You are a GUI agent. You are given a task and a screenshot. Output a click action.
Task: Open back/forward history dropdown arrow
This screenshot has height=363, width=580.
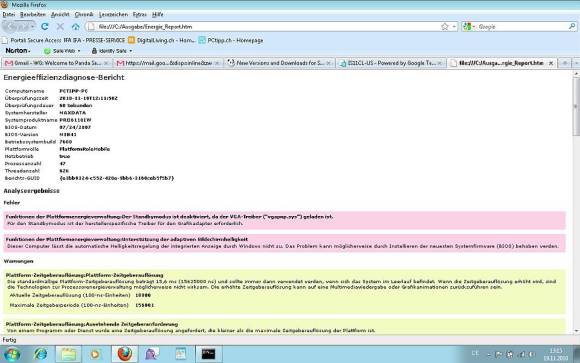32,27
